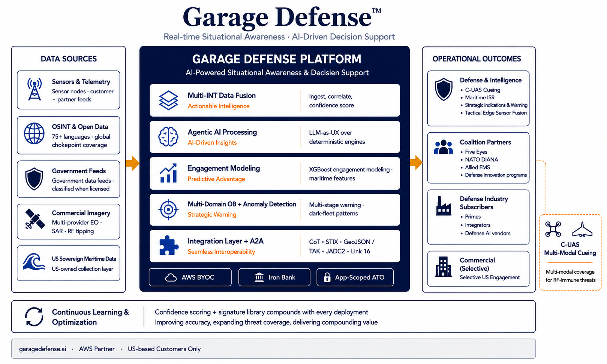Click the Actionable Intelligence orange subtitle
The width and height of the screenshot is (607, 364).
click(219, 106)
